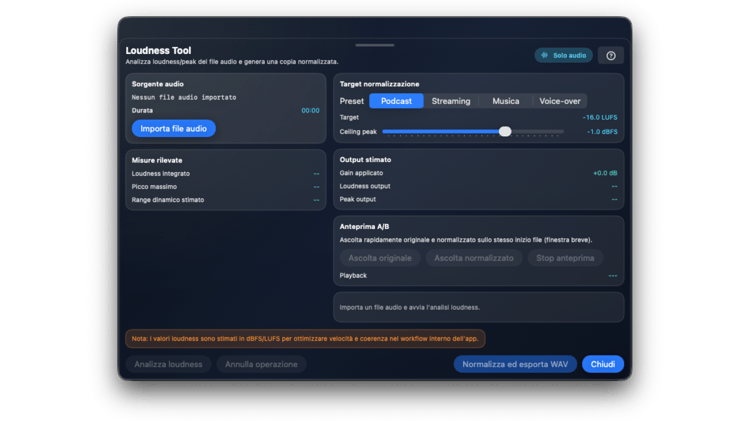The height and width of the screenshot is (421, 750).
Task: Click the Loudness output label
Action: 365,186
